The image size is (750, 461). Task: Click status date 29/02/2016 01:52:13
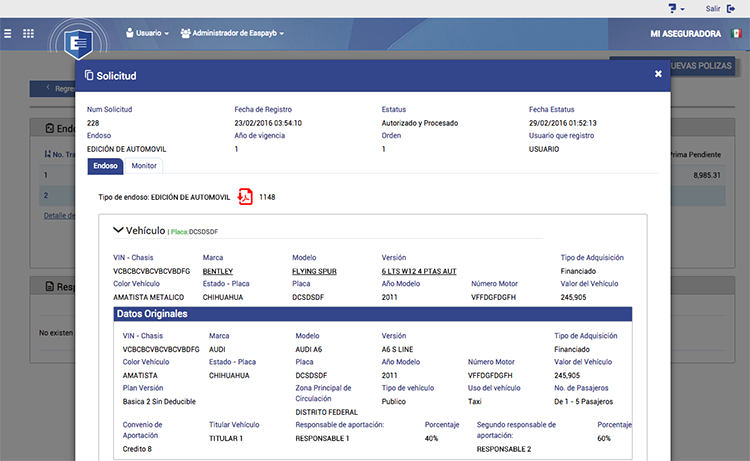(x=562, y=123)
